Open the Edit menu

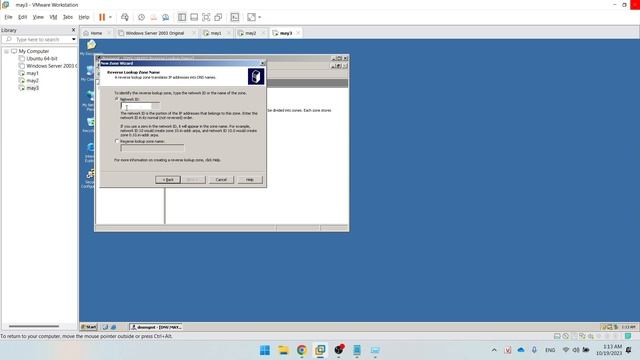22,17
